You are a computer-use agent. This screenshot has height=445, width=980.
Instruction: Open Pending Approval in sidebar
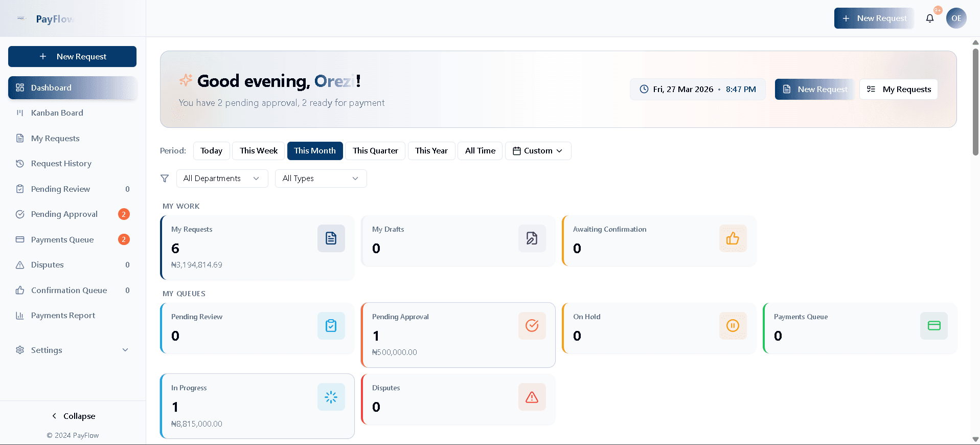click(x=72, y=214)
